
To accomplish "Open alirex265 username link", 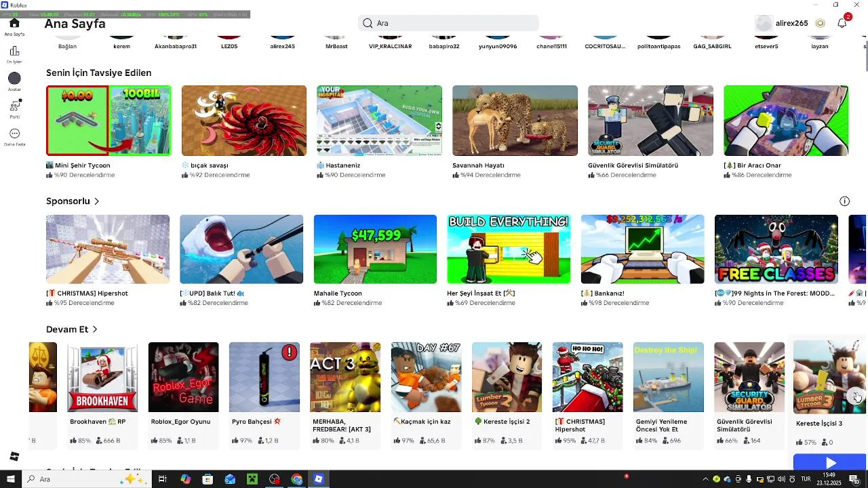I will pyautogui.click(x=791, y=23).
